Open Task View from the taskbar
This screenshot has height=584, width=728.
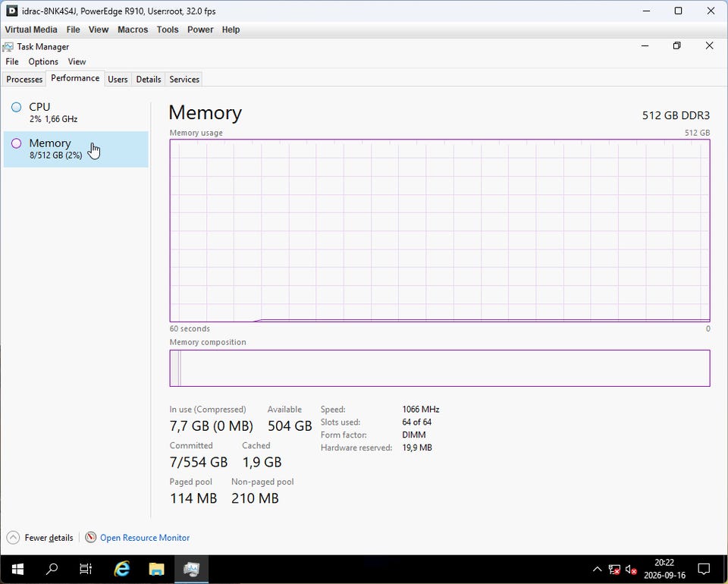pos(86,569)
